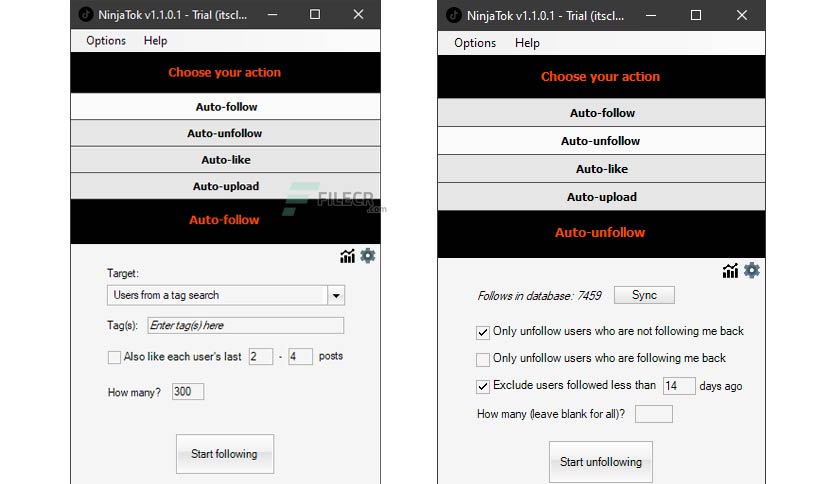This screenshot has width=836, height=484.
Task: Enable 'Also like each user's last' checkbox
Action: pos(114,357)
